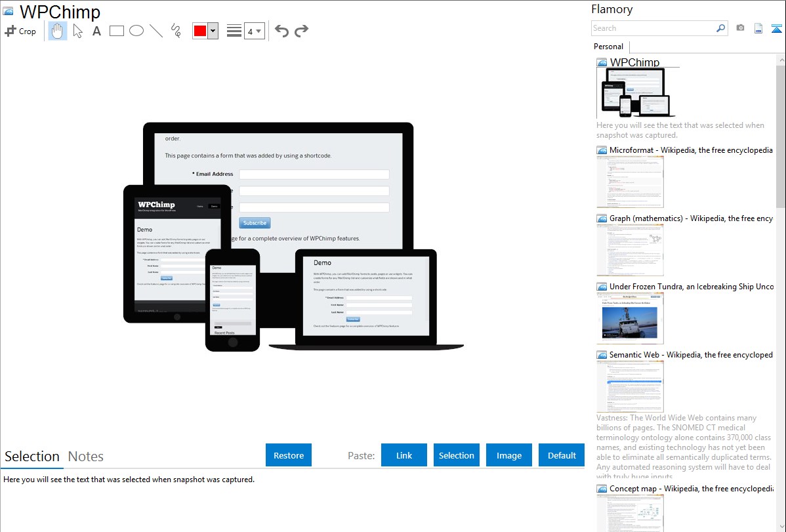The height and width of the screenshot is (532, 786).
Task: Open the Under Frozen Tundra snapshot thumbnail
Action: [630, 318]
